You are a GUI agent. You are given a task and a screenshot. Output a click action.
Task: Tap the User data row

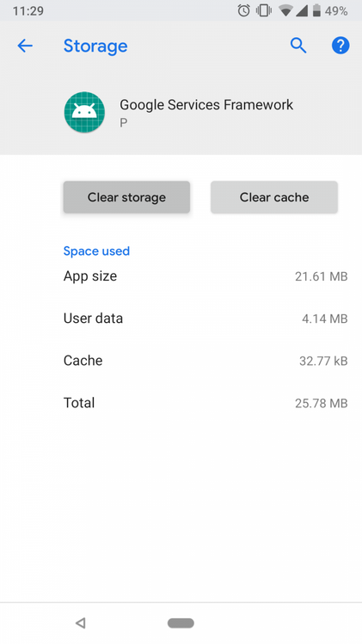pyautogui.click(x=206, y=319)
